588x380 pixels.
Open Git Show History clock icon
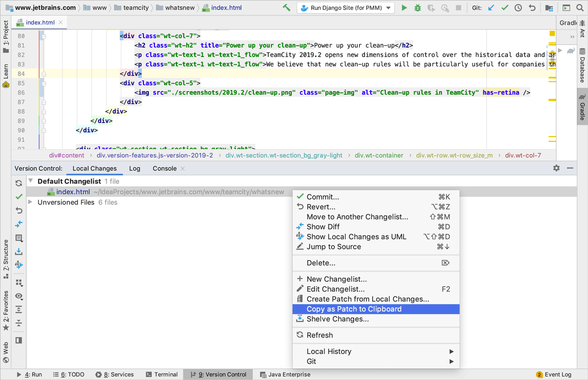coord(518,8)
